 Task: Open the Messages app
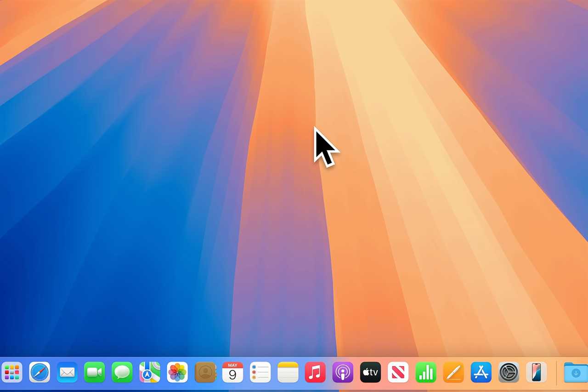[x=122, y=372]
